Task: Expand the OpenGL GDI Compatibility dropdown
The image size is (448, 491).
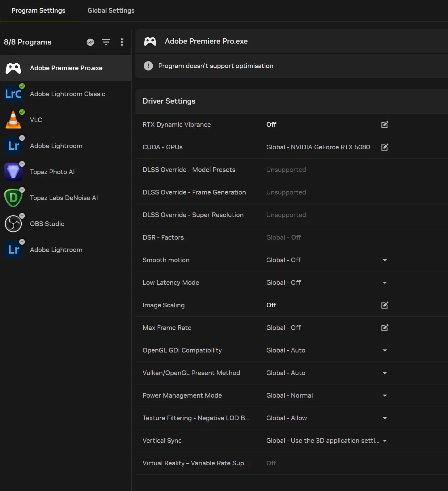Action: point(385,350)
